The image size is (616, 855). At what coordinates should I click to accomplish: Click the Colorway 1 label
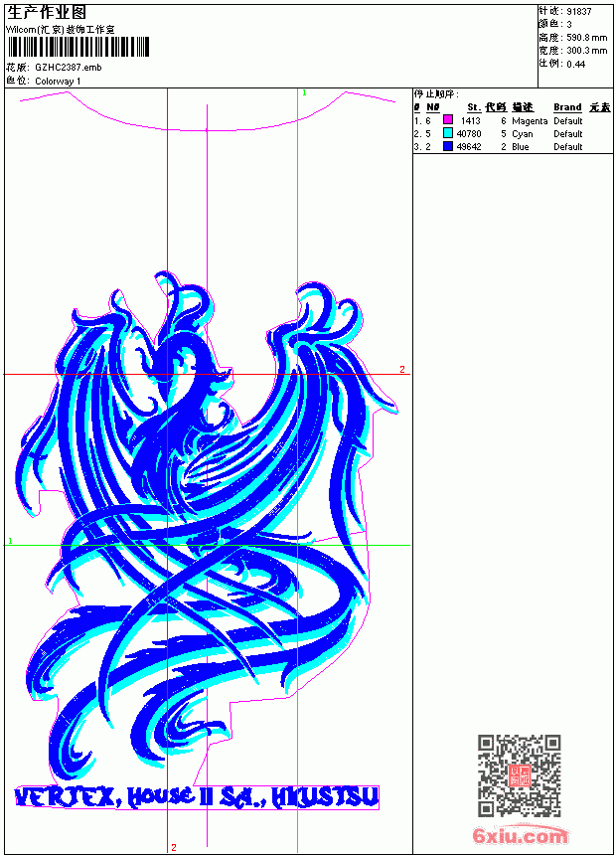pyautogui.click(x=58, y=82)
